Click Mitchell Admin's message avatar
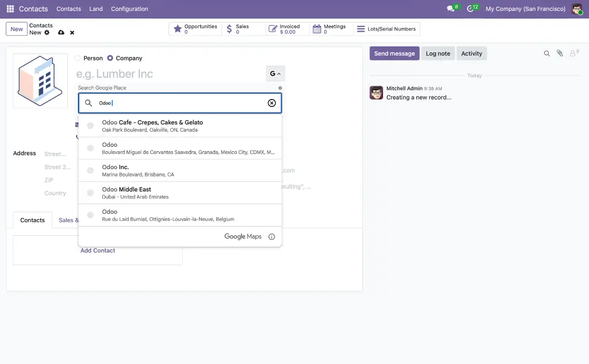Screen dimensions: 589x364 376,93
